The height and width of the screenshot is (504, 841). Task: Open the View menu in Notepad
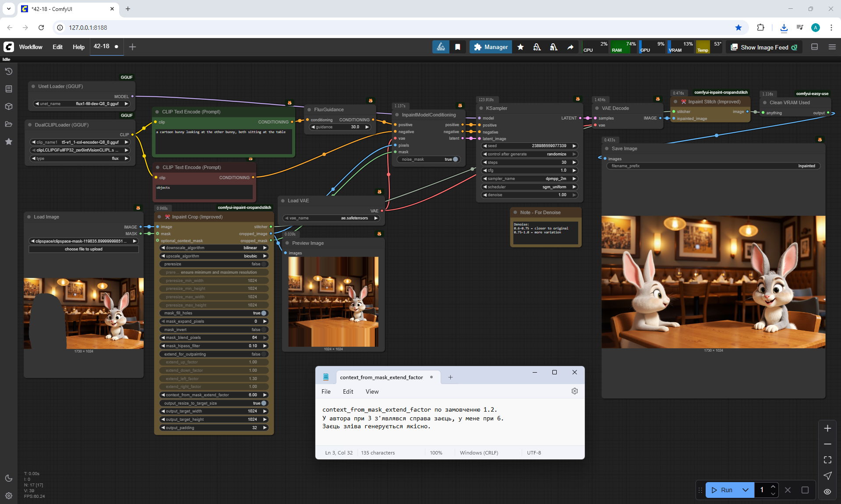click(372, 391)
